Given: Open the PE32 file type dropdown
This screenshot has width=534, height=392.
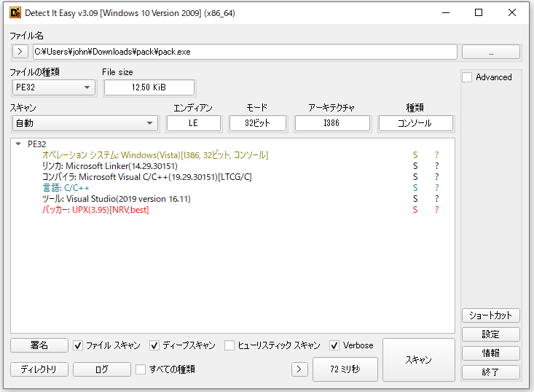Looking at the screenshot, I should coord(54,87).
